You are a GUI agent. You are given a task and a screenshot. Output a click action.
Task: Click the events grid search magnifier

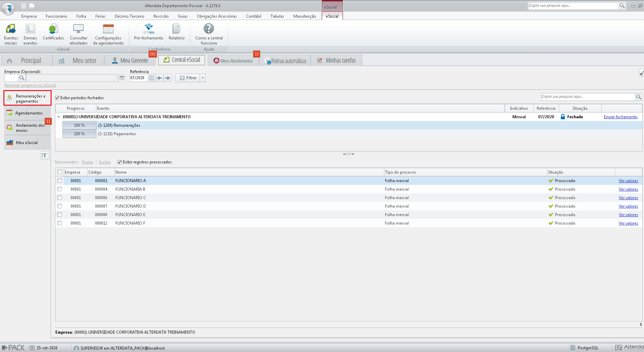click(x=639, y=97)
